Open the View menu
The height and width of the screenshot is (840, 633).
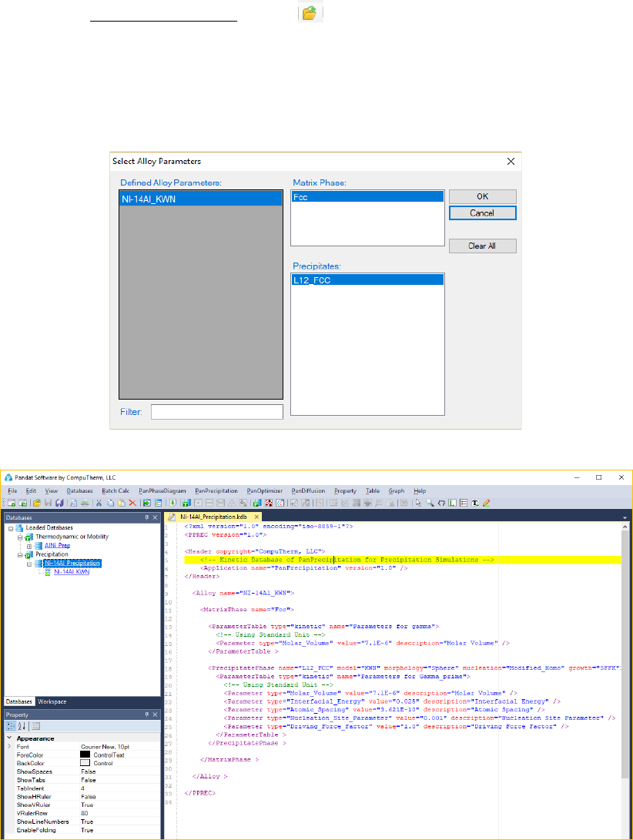52,490
